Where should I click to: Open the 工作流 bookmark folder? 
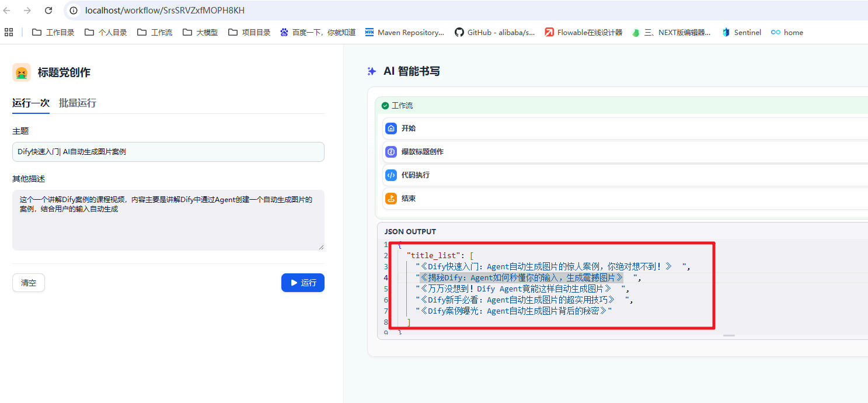coord(155,32)
